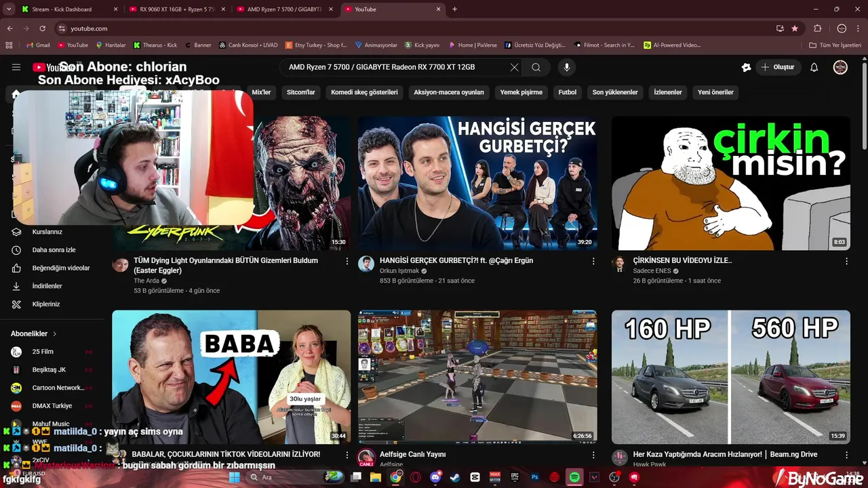The height and width of the screenshot is (488, 868).
Task: Open a new browser tab
Action: click(454, 9)
